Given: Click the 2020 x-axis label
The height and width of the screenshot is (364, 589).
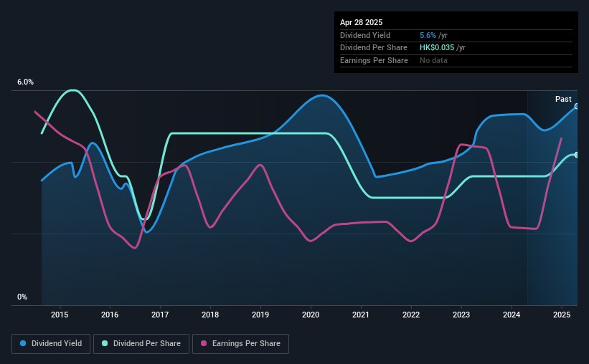Looking at the screenshot, I should [x=311, y=315].
